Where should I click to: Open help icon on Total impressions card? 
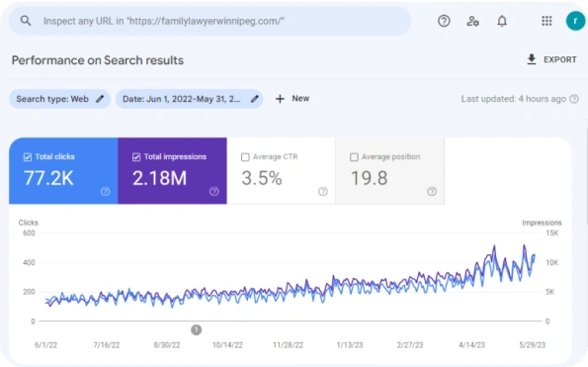click(214, 191)
